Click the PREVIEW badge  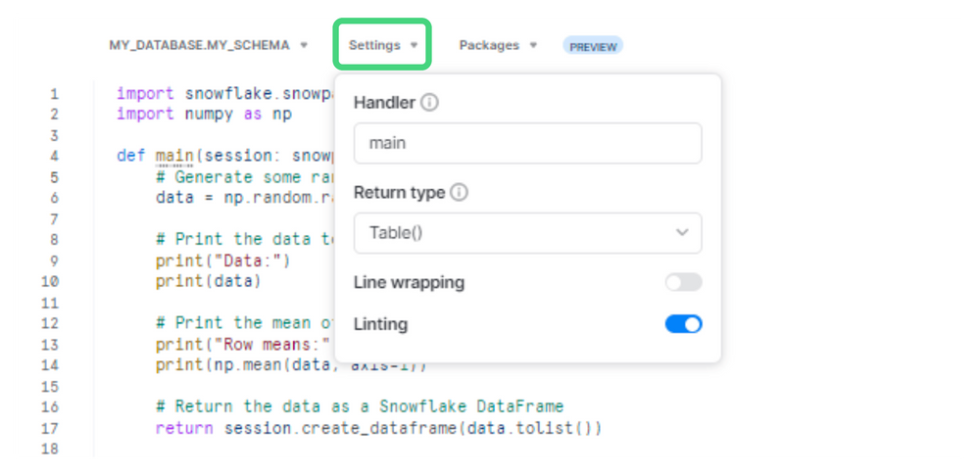593,46
